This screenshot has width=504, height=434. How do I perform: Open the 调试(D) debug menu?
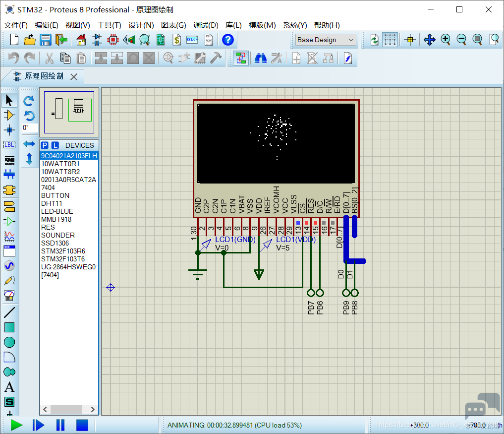[x=206, y=25]
